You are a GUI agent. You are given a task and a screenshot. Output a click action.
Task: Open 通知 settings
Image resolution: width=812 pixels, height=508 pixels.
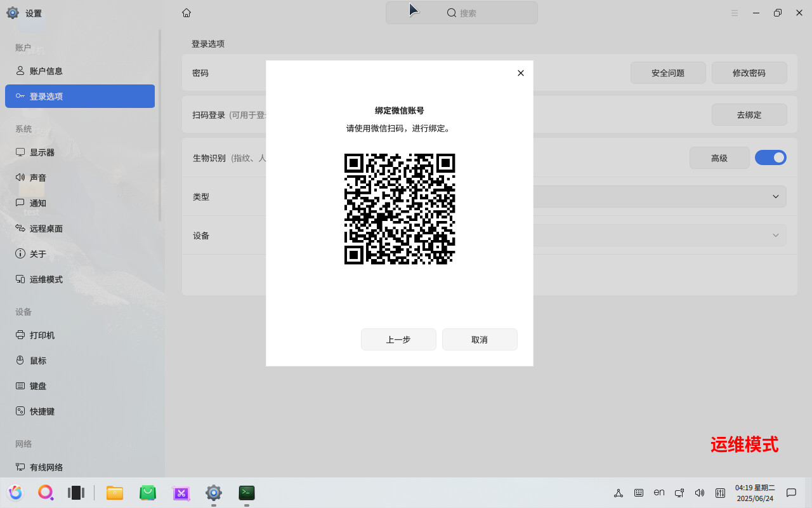(x=80, y=203)
